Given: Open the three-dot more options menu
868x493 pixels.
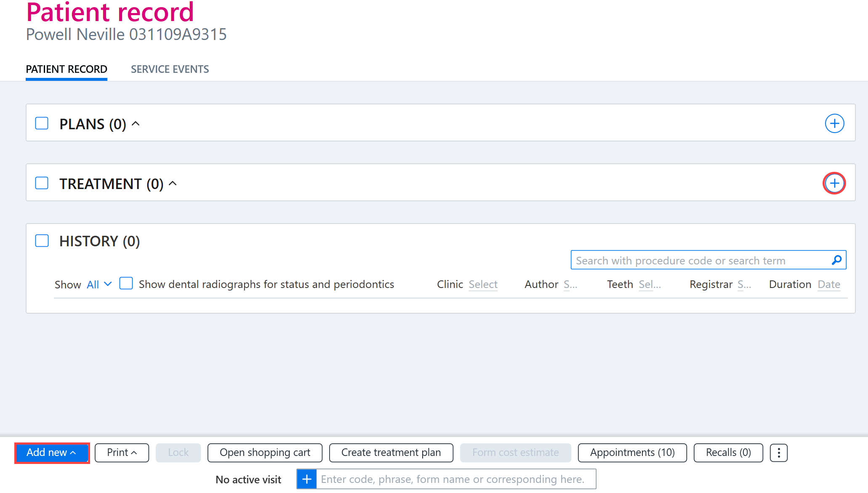Looking at the screenshot, I should tap(779, 453).
